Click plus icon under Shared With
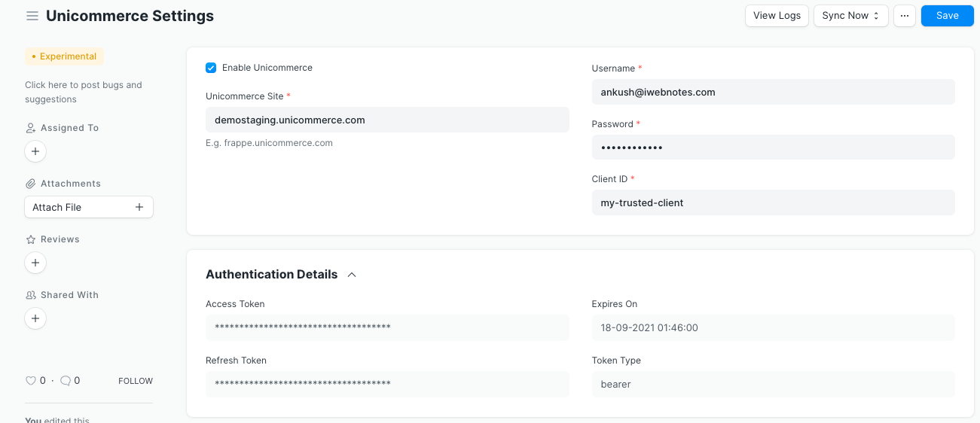Image resolution: width=980 pixels, height=423 pixels. 35,318
